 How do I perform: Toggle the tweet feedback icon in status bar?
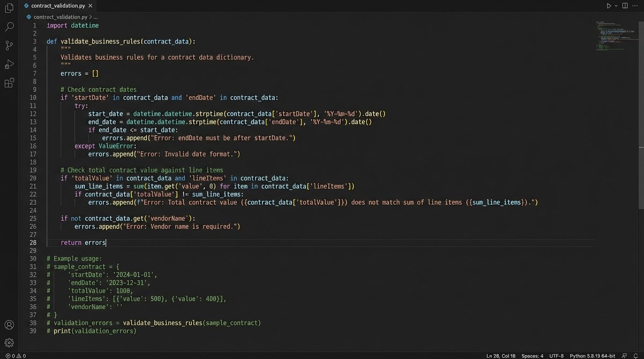[623, 355]
